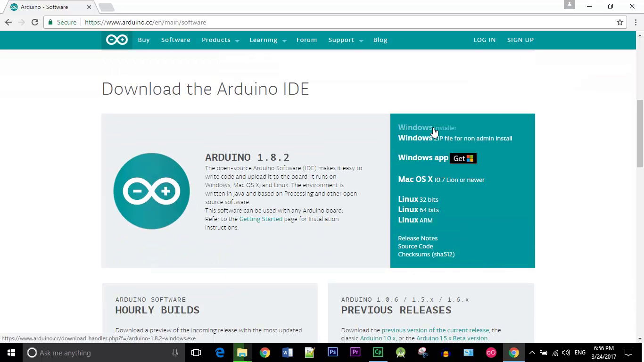Click the Chrome user profile icon
The image size is (644, 362).
[570, 4]
